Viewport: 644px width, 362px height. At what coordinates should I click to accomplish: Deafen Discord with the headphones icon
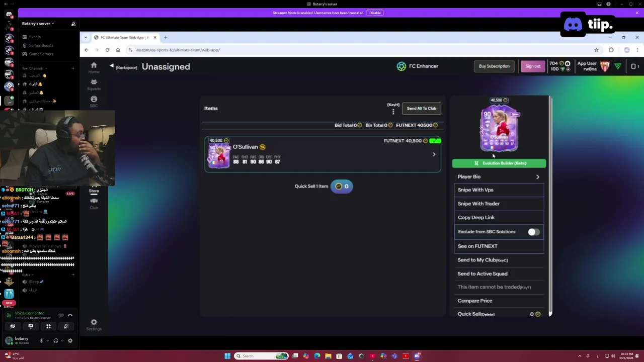[x=56, y=340]
